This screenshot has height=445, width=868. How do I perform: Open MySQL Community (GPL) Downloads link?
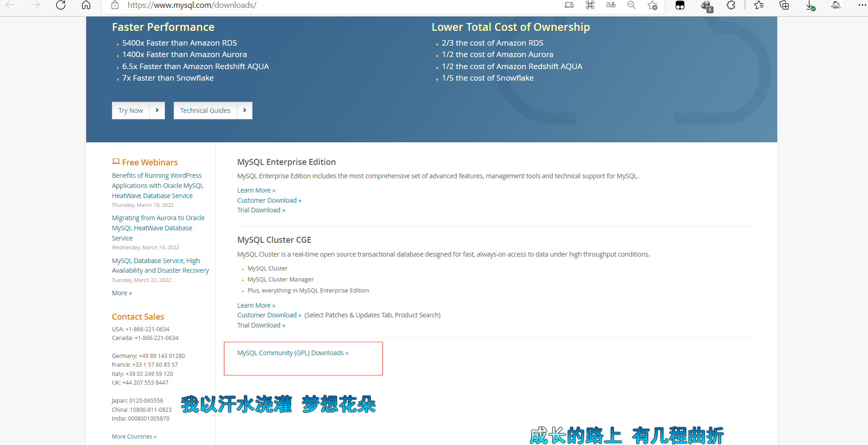(293, 353)
